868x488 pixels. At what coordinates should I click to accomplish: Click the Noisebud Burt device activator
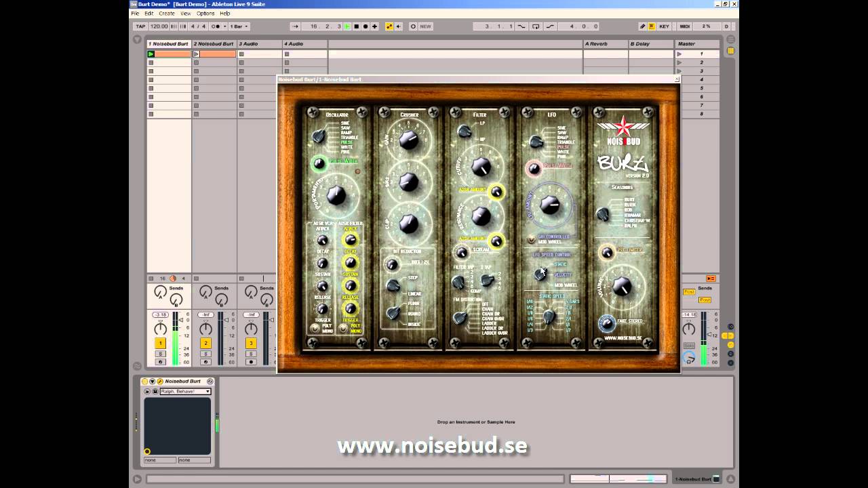point(145,382)
